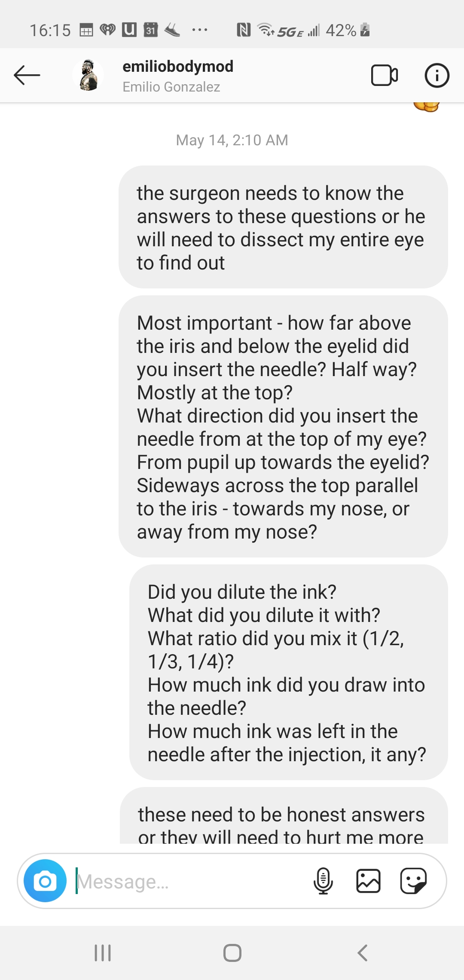Tap the Emilio Gonzalez name subtitle
Viewport: 464px width, 980px height.
(x=171, y=87)
